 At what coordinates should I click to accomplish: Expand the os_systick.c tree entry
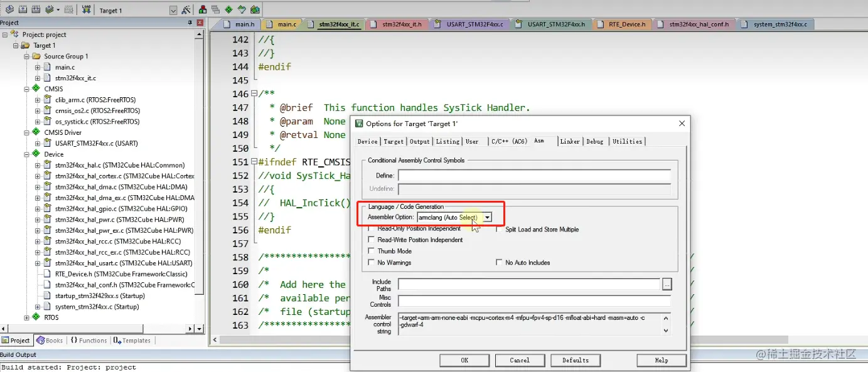(38, 122)
